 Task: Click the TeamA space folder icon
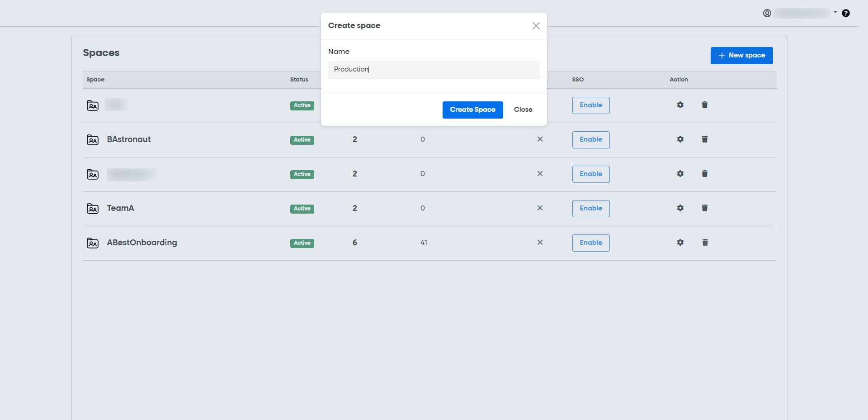click(93, 209)
